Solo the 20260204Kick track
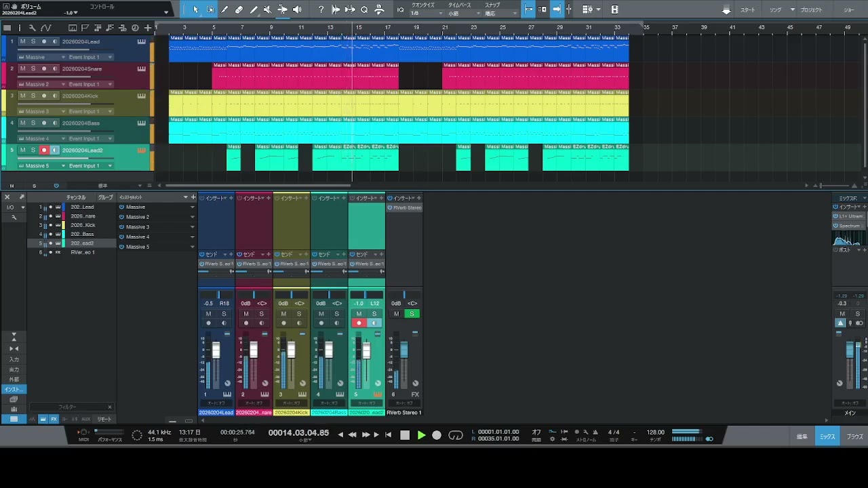This screenshot has height=488, width=868. tap(33, 96)
